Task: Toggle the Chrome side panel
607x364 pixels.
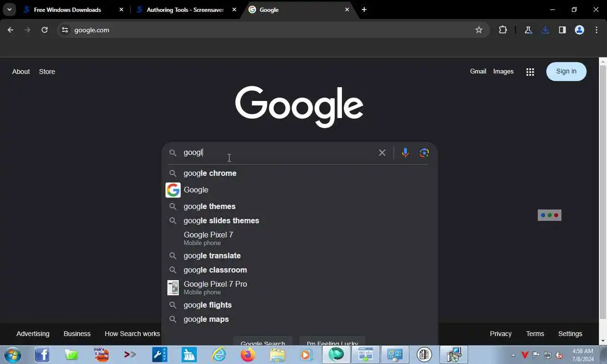Action: click(562, 30)
